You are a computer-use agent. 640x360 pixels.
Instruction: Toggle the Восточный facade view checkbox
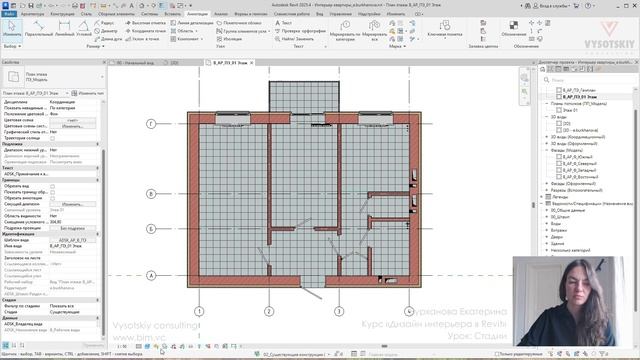point(559,177)
